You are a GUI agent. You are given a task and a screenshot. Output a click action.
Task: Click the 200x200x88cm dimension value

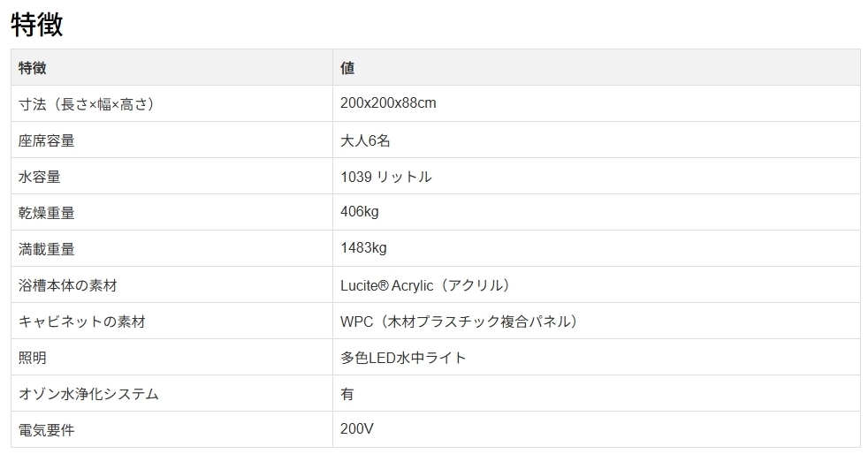pos(388,103)
